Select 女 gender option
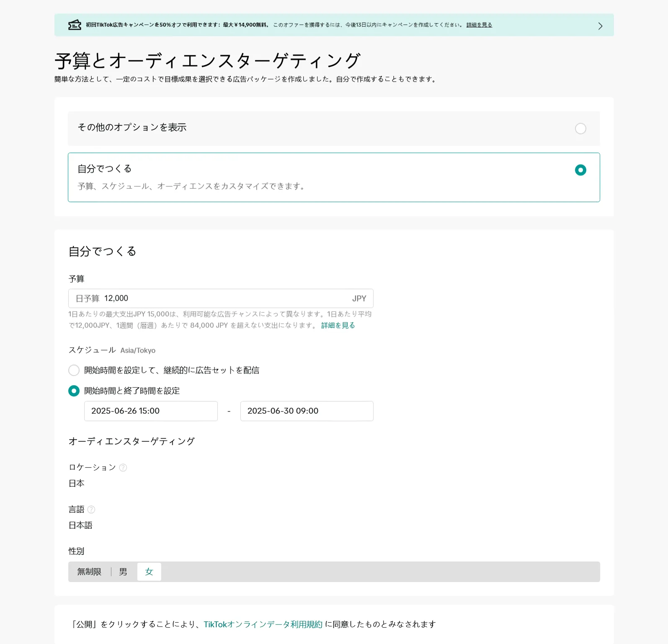Screen dimensions: 668x644 pyautogui.click(x=149, y=572)
